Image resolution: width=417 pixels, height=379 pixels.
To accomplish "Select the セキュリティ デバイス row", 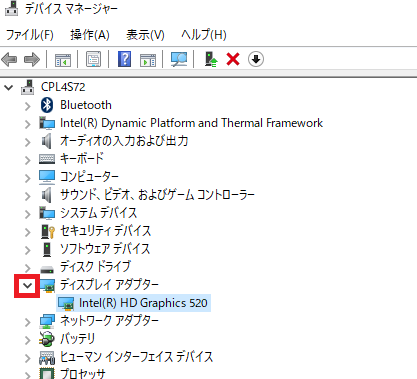I will (106, 231).
